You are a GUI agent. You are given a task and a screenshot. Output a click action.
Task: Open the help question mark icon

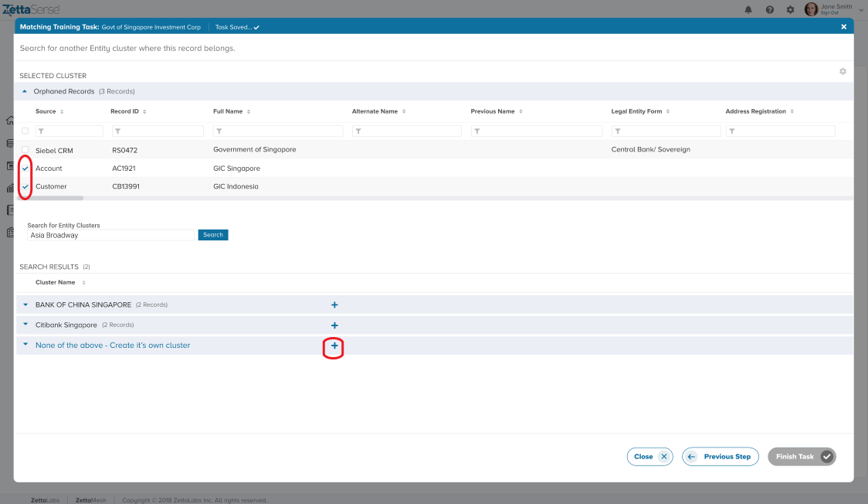click(769, 9)
